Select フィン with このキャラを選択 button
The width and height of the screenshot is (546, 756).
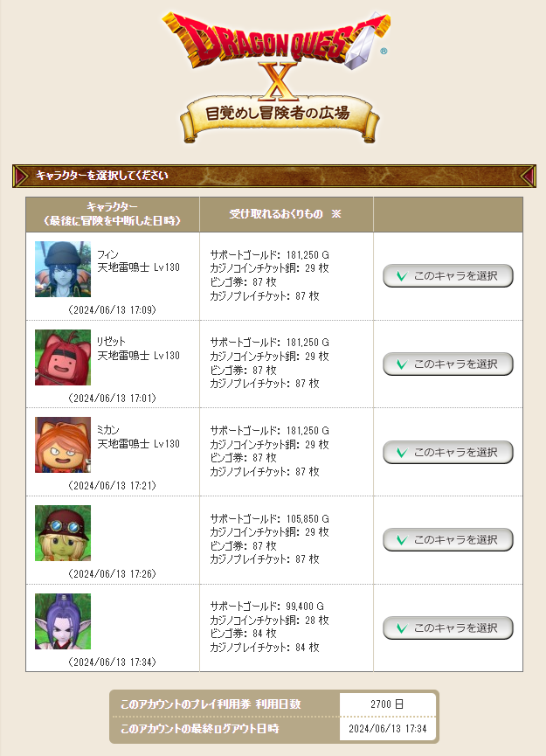447,276
